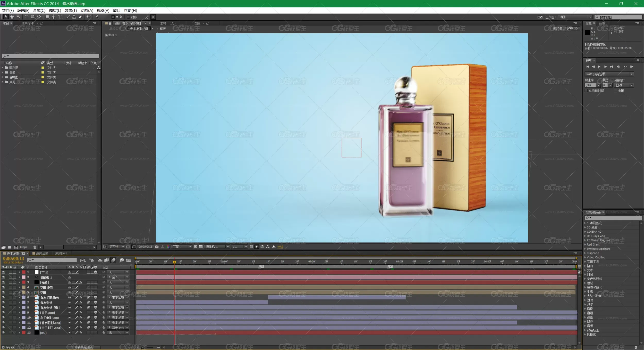
Task: Open the show channel RGB icon
Action: click(x=168, y=247)
